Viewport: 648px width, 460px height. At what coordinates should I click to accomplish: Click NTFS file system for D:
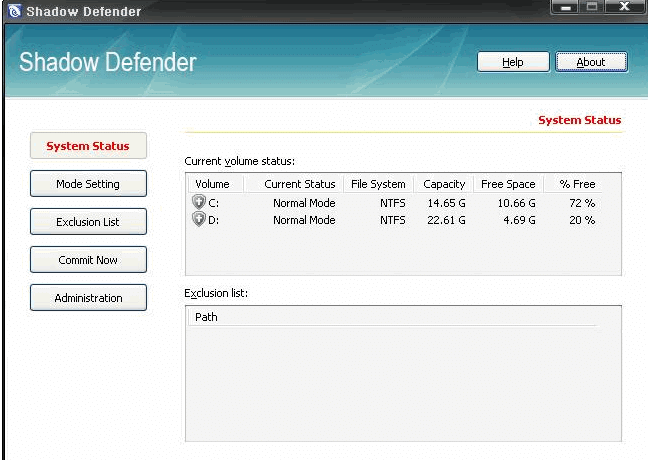tap(393, 220)
